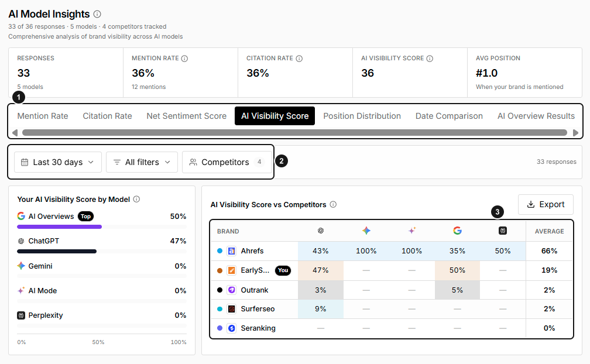Click the blue color dot for Ahrefs
The image size is (590, 364).
click(x=219, y=251)
